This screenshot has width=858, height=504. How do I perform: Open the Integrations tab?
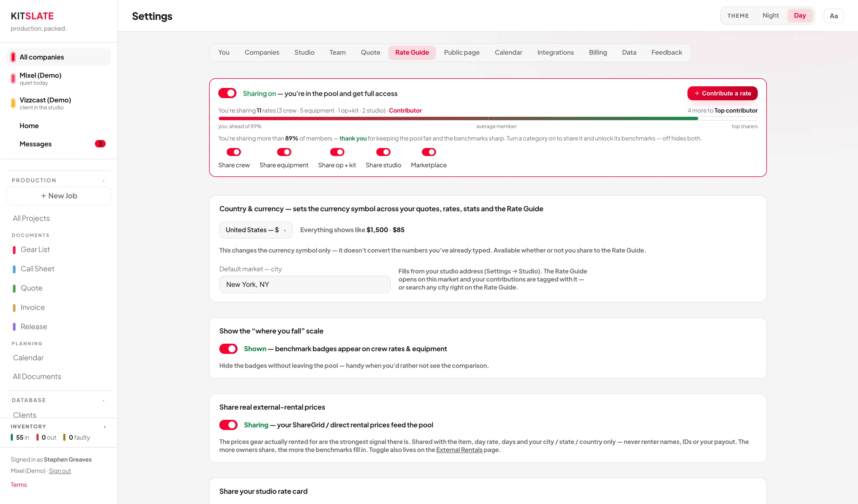[555, 53]
